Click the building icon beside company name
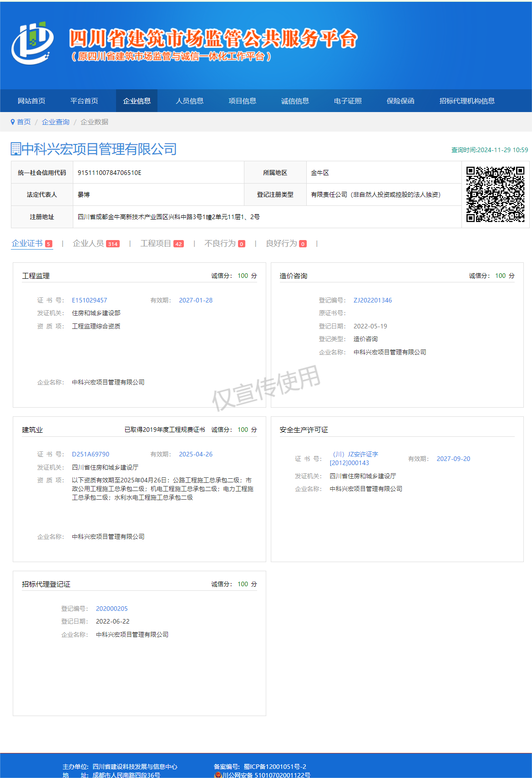 16,149
